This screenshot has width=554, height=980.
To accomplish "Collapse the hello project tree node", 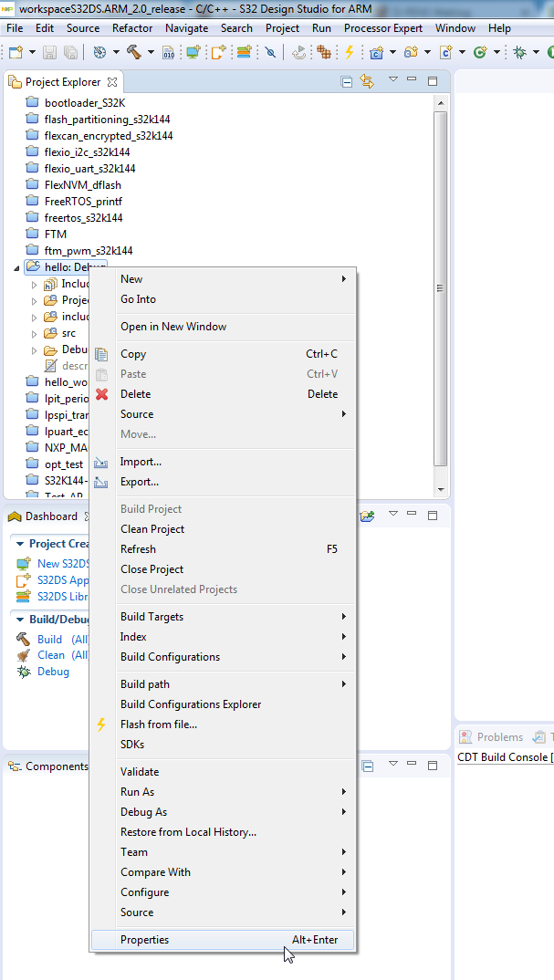I will tap(16, 267).
